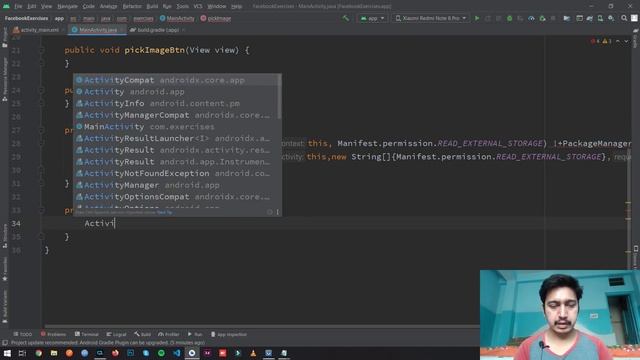Open File Explorer from the taskbar
This screenshot has width=640, height=360.
point(54,353)
